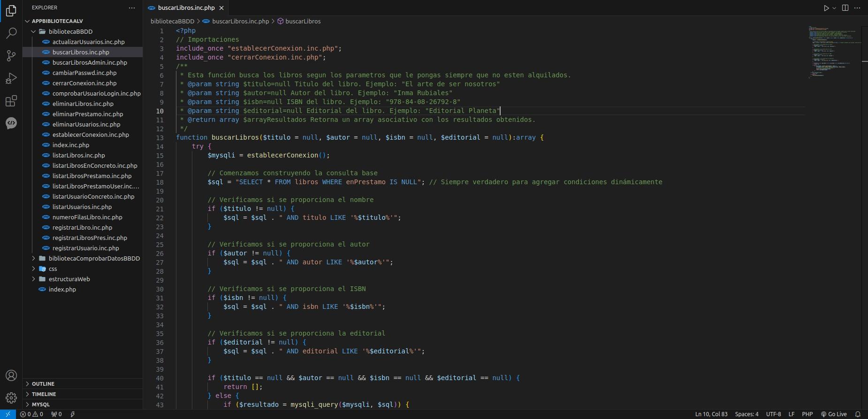
Task: Open actualizarUsuarios.inc.php file
Action: 83,42
